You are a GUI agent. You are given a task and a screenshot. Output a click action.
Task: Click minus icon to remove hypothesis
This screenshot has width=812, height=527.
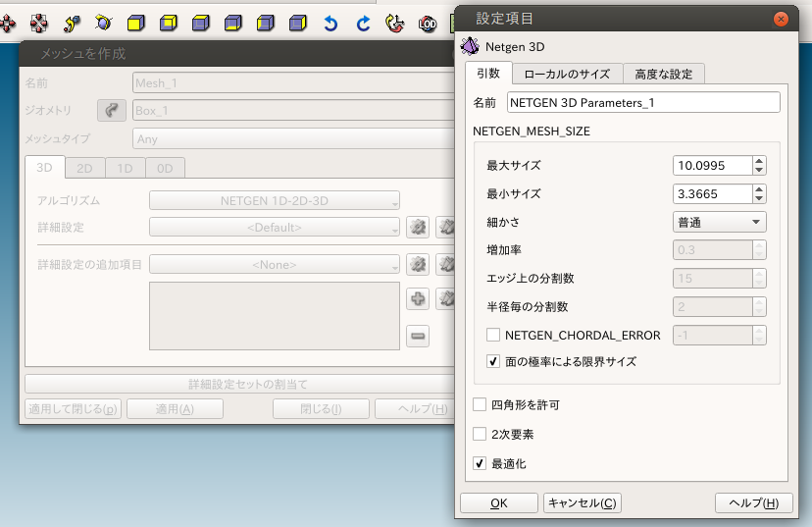[418, 336]
